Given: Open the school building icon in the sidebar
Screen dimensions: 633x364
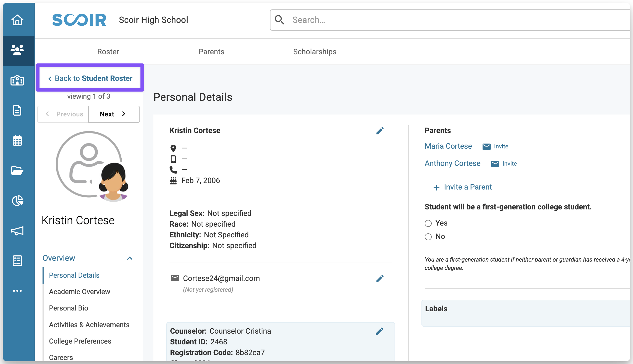Looking at the screenshot, I should click(x=17, y=80).
